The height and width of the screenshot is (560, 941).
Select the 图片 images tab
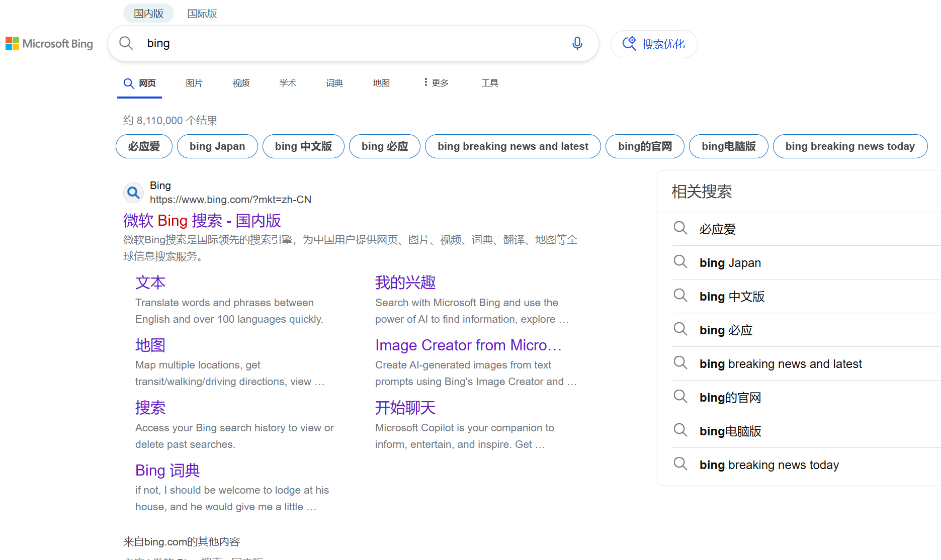[194, 83]
